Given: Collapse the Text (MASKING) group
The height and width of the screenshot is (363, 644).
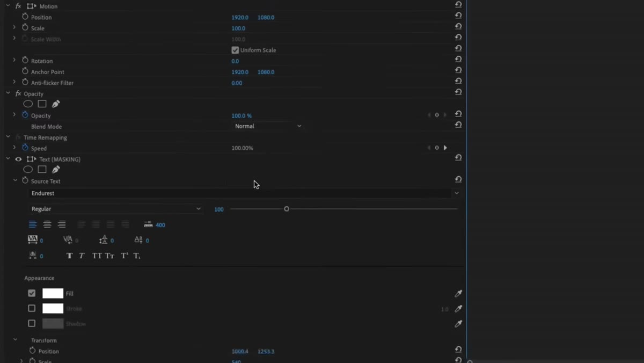Looking at the screenshot, I should click(x=8, y=159).
